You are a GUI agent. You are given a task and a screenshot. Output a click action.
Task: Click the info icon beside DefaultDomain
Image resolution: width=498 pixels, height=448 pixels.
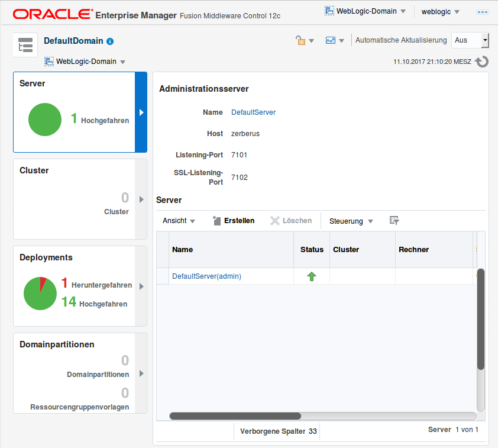[x=111, y=41]
